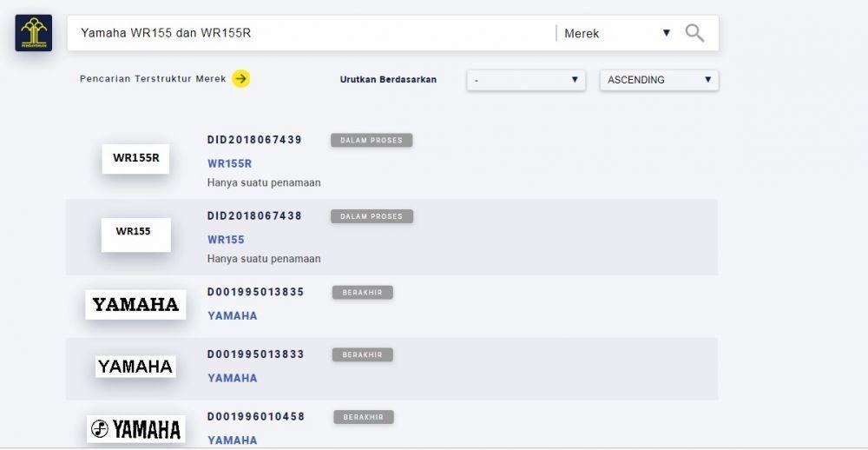Click BERAKHIR badge for D001996010458
Screen dimensions: 868x450
tap(363, 417)
